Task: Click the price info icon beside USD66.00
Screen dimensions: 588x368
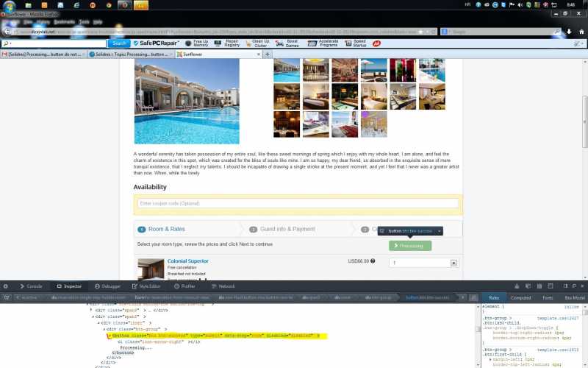Action: tap(373, 261)
